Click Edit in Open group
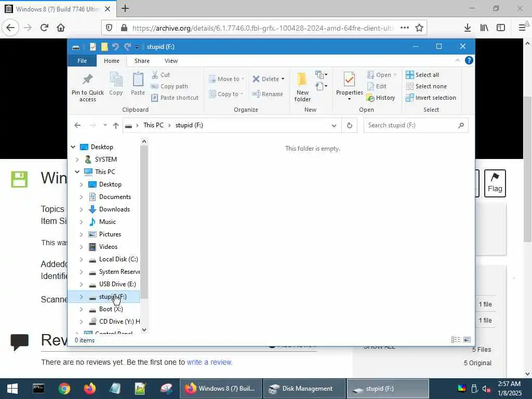The width and height of the screenshot is (532, 399). 377,86
